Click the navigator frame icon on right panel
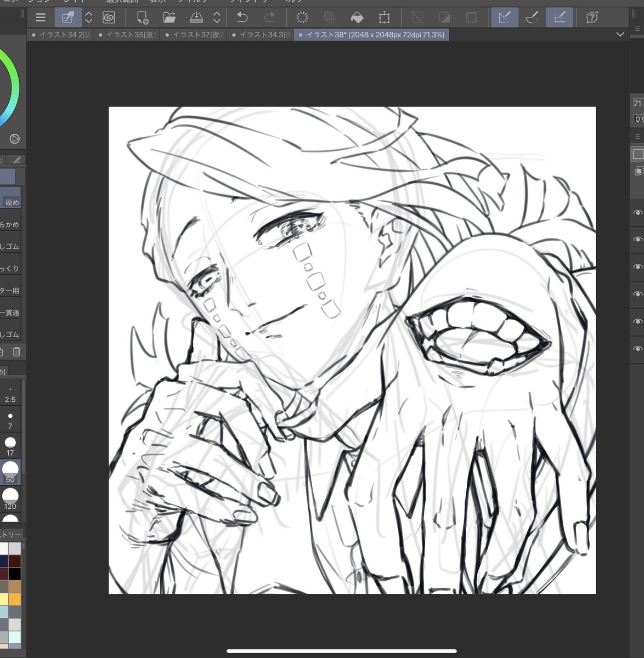Viewport: 644px width, 658px height. pyautogui.click(x=638, y=155)
